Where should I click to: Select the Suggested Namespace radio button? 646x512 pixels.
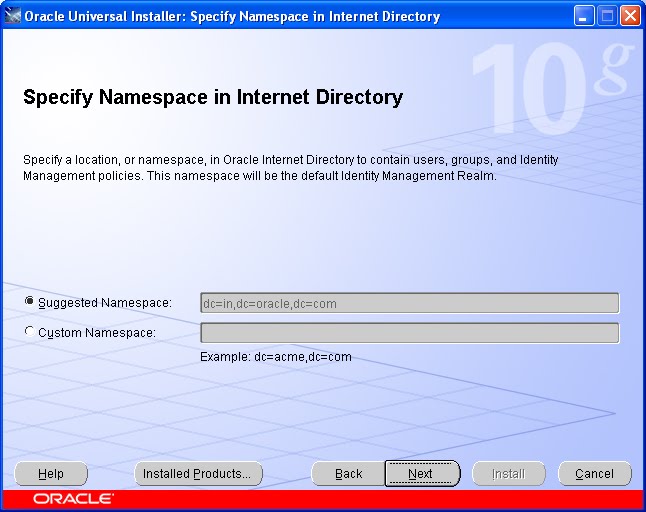pos(29,302)
